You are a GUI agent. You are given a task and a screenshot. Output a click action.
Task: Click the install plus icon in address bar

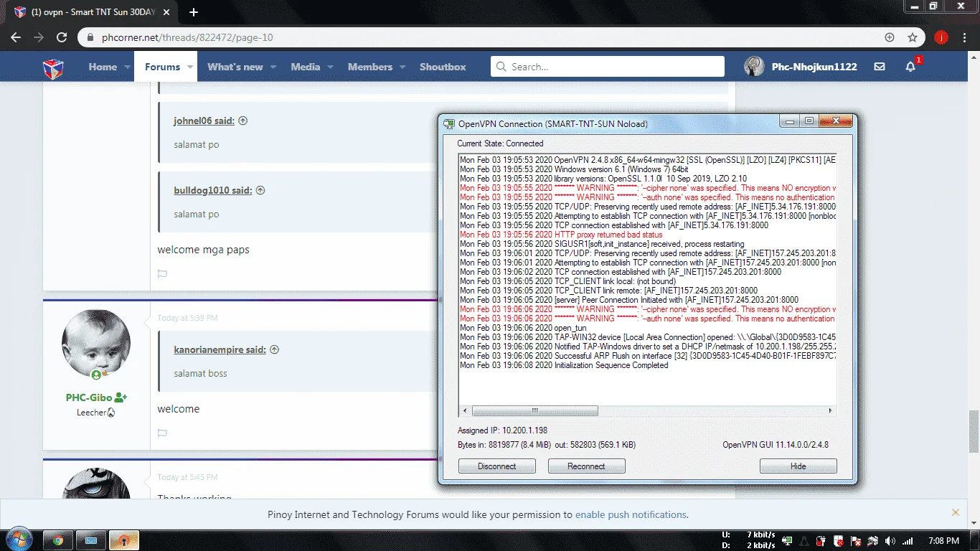tap(890, 37)
